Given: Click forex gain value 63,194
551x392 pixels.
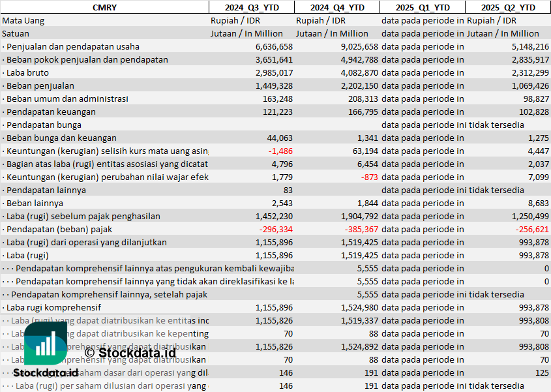Looking at the screenshot, I should 365,151.
